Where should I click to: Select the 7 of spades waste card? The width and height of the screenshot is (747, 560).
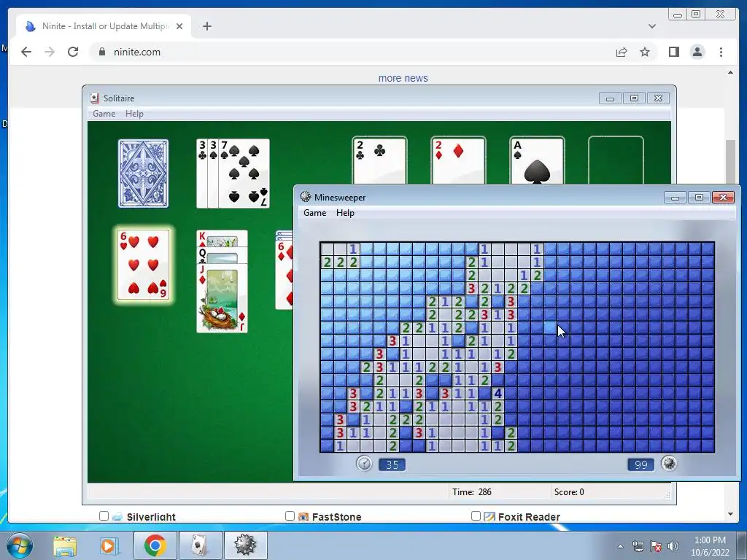[244, 174]
